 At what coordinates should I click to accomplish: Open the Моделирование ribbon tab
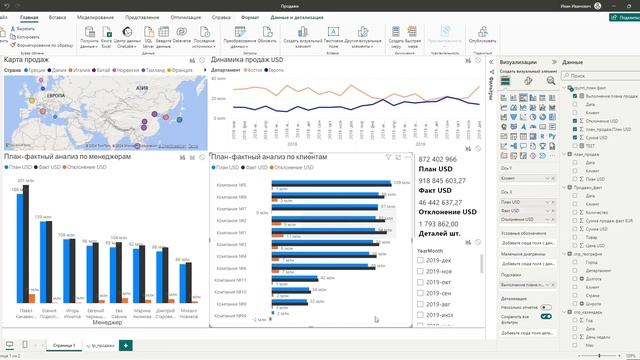click(x=96, y=18)
